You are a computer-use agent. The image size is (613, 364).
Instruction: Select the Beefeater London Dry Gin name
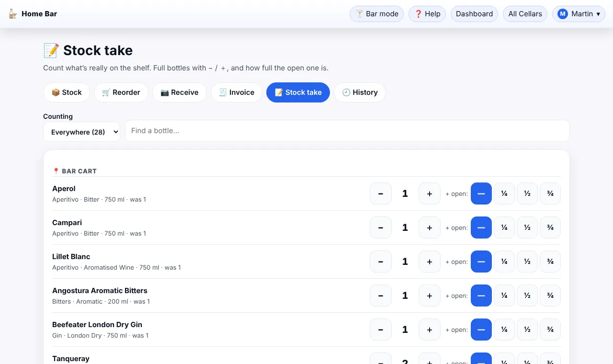pyautogui.click(x=97, y=325)
